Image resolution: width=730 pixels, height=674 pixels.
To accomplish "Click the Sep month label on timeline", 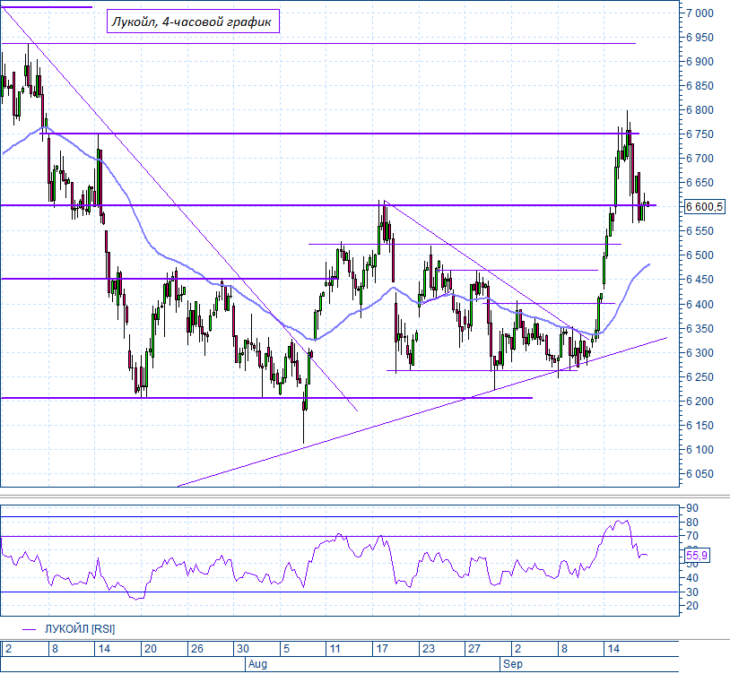I will click(x=513, y=664).
